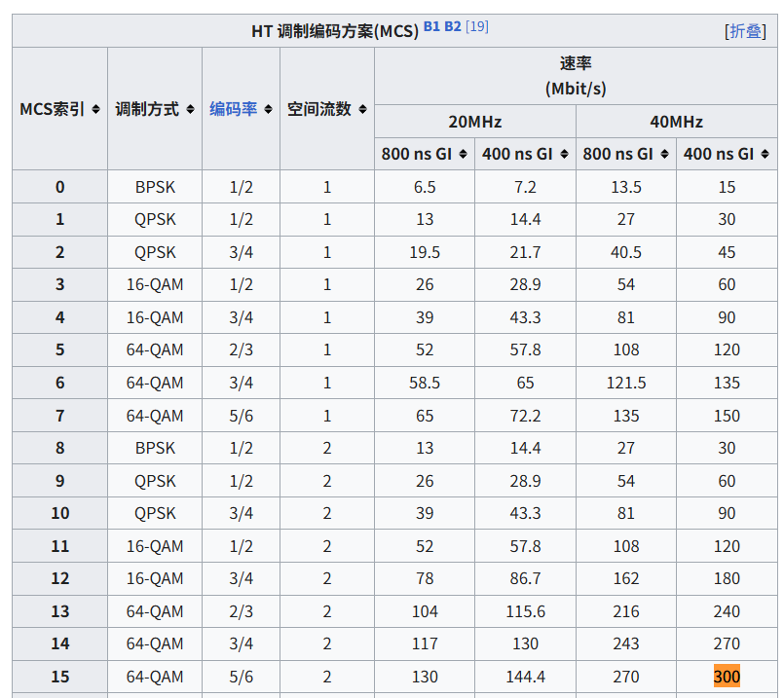Viewport: 784px width, 698px height.
Task: Click 243 value in row 14
Action: click(x=626, y=643)
